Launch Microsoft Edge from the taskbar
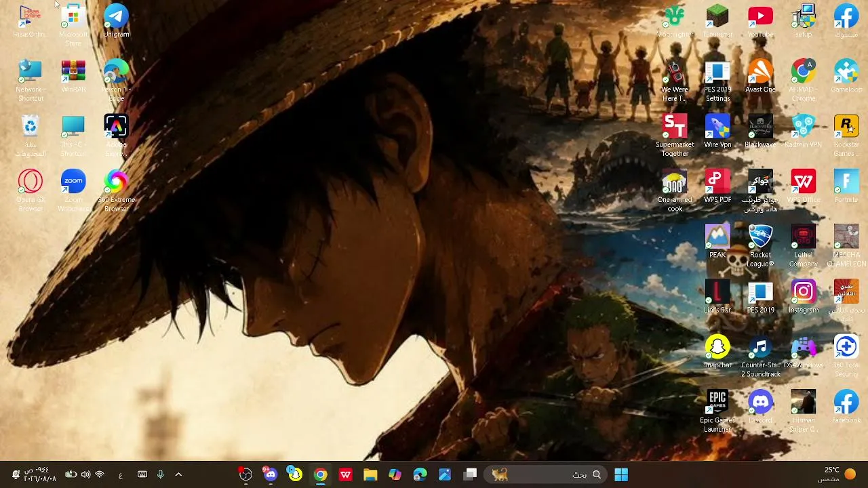This screenshot has height=488, width=868. tap(420, 474)
